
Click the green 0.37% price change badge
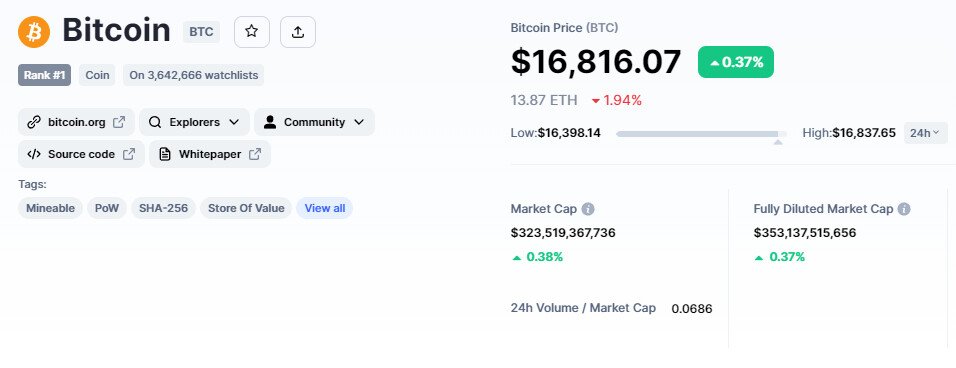point(736,62)
